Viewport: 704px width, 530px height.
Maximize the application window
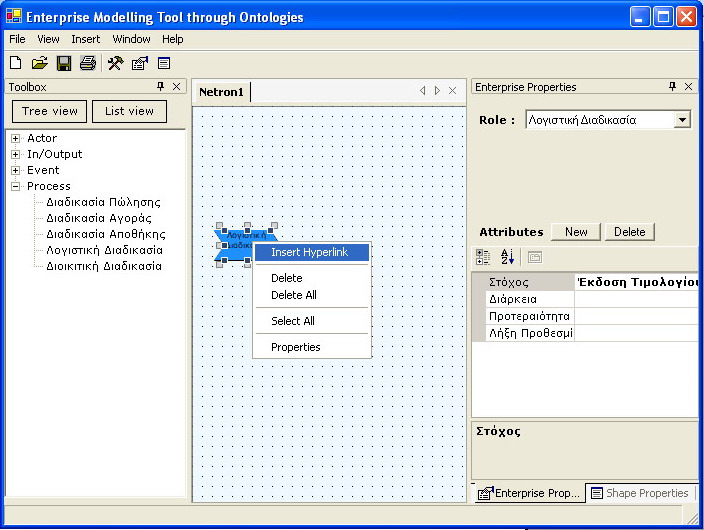pyautogui.click(x=663, y=17)
